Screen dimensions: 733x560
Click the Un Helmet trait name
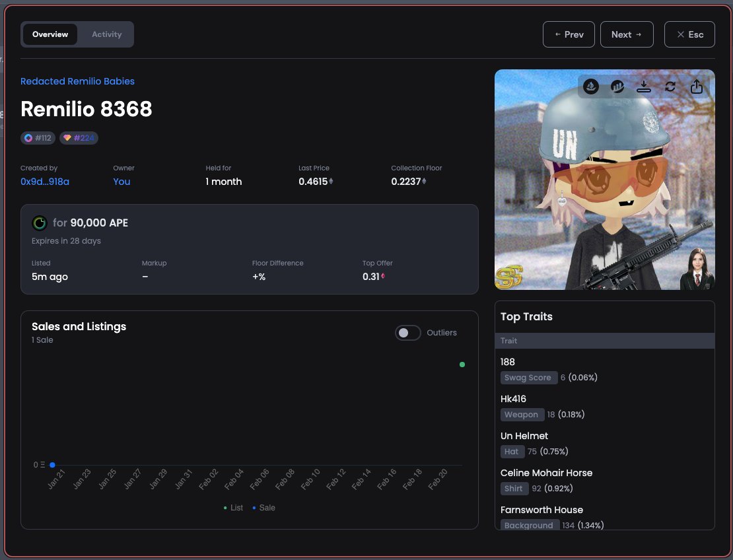524,436
